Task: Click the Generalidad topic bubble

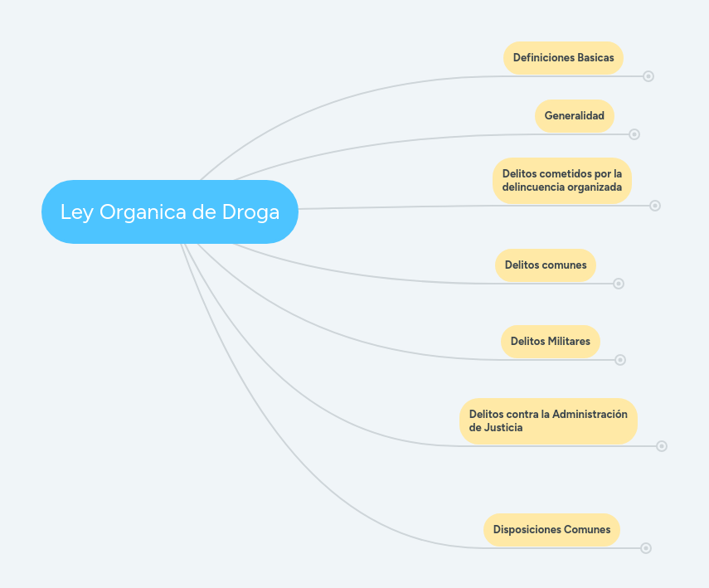Action: (x=575, y=116)
